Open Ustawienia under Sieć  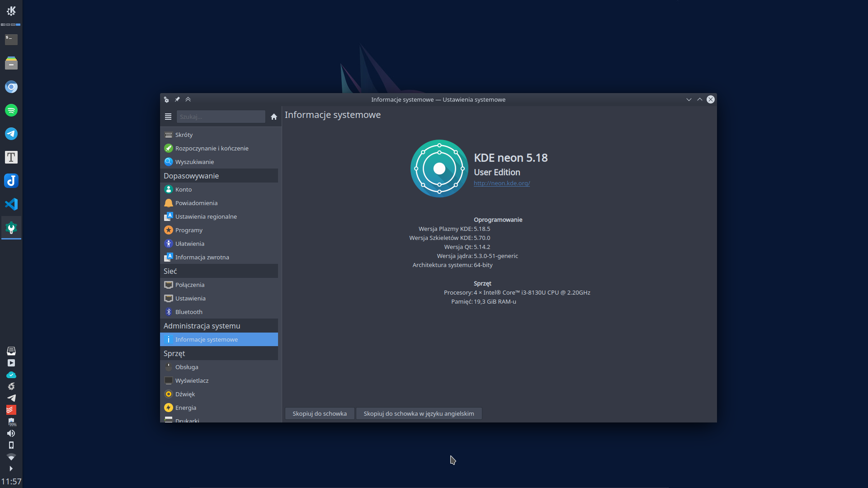pos(219,298)
